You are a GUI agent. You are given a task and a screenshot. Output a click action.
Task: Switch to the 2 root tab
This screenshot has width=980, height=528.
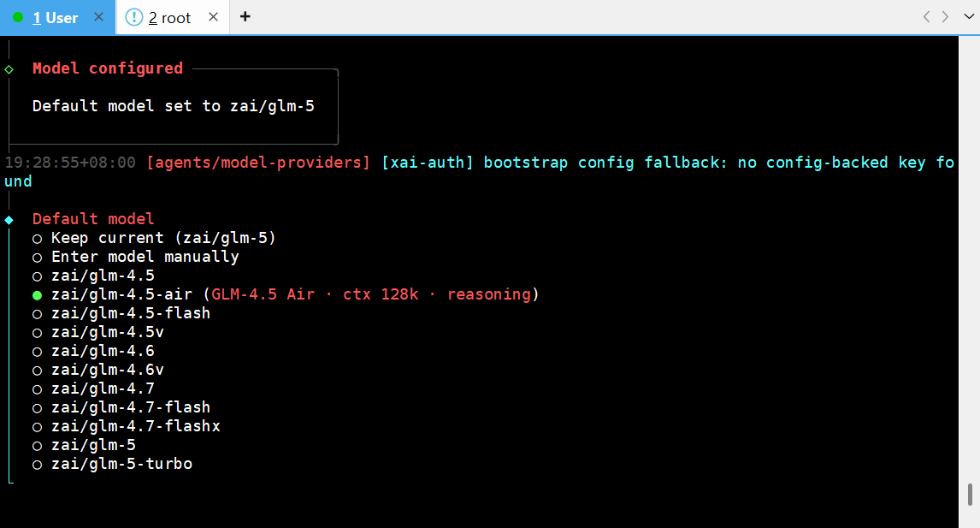pyautogui.click(x=169, y=17)
